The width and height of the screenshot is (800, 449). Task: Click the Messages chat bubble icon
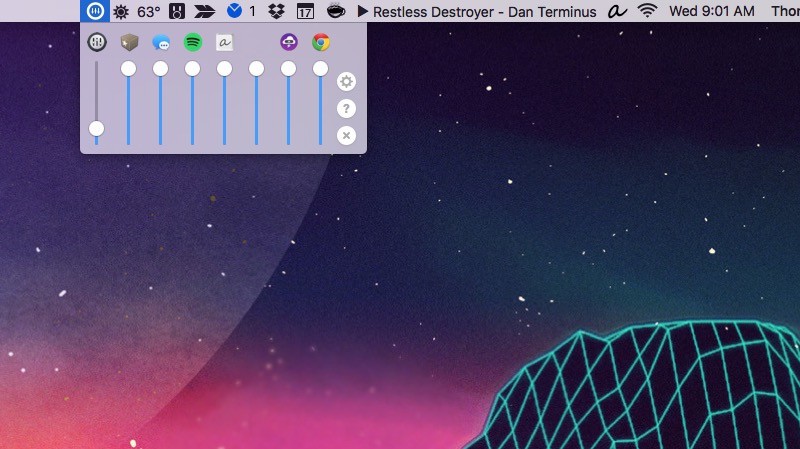[160, 43]
